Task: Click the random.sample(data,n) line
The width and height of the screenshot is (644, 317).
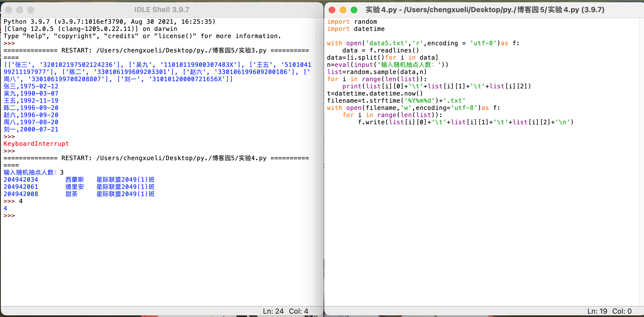Action: tap(377, 72)
